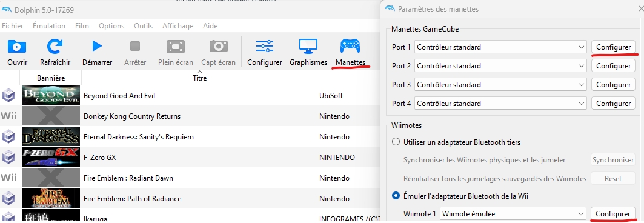The image size is (644, 223).
Task: Start emulation with the Démarrer play icon
Action: [97, 46]
